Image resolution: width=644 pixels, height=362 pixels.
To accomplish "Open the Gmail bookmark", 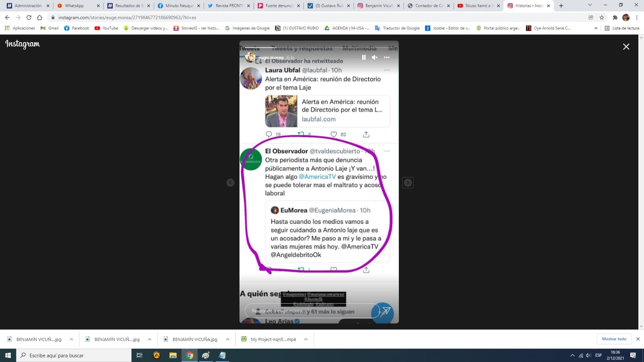I will pyautogui.click(x=50, y=28).
